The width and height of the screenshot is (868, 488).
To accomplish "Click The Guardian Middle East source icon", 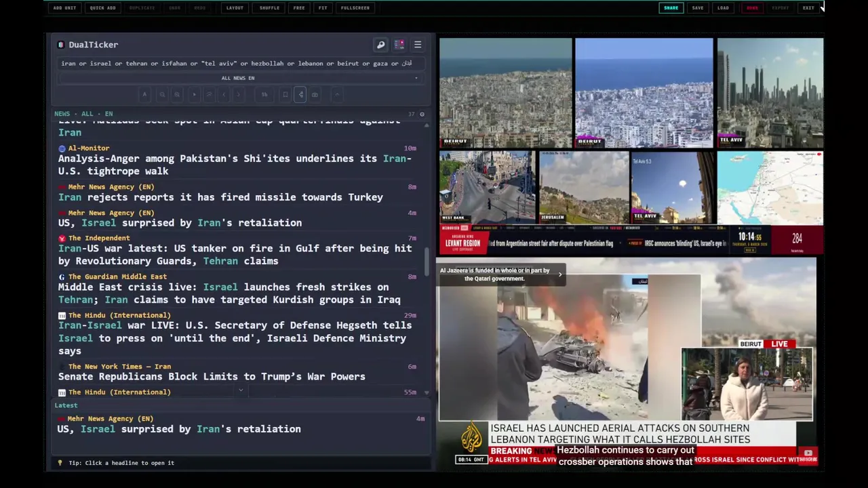I will [x=62, y=277].
